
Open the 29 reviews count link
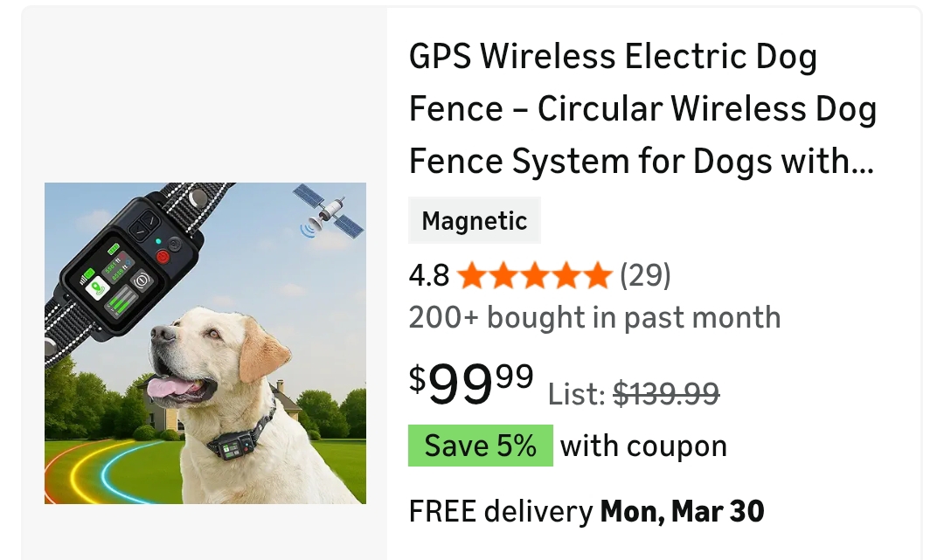[x=645, y=276]
